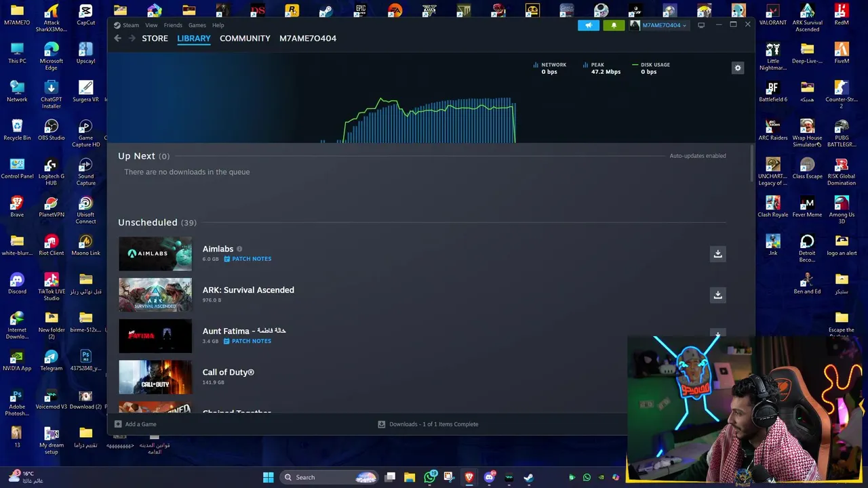Open Voicemod V3 desktop shortcut

tap(51, 399)
